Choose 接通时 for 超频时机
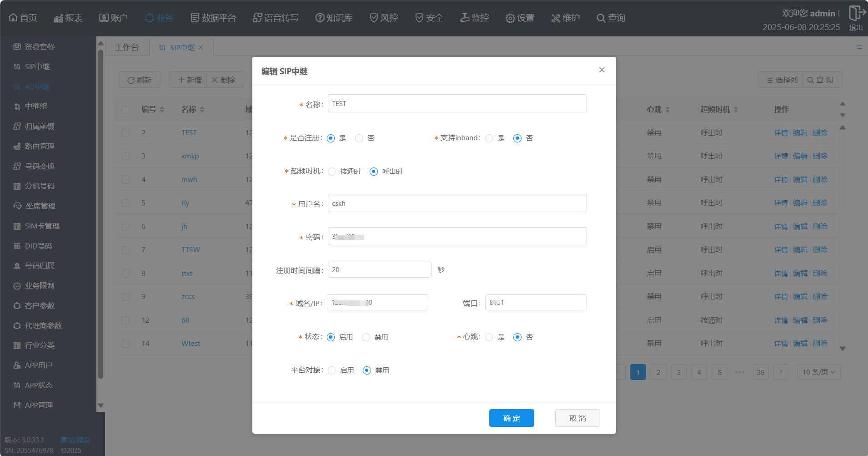The image size is (868, 456). coord(332,172)
